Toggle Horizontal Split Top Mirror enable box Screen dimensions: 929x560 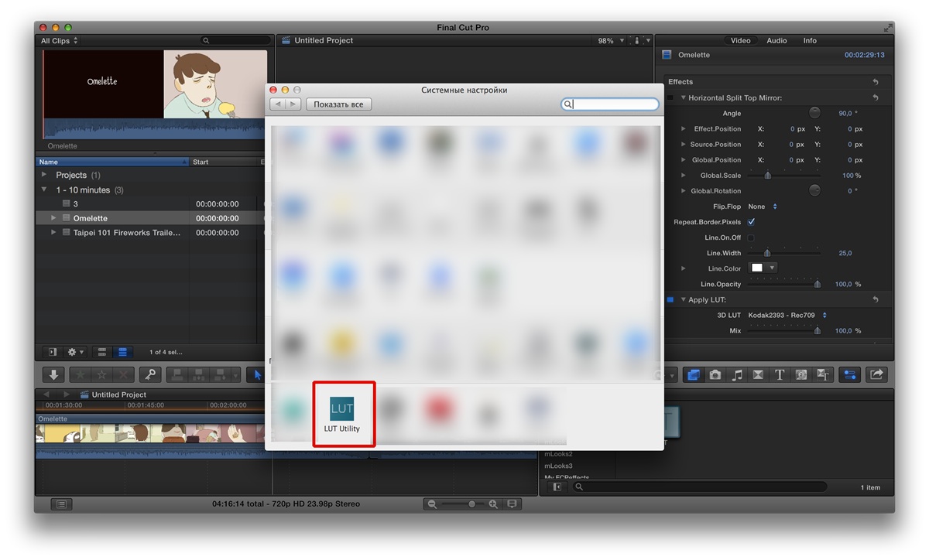(670, 98)
